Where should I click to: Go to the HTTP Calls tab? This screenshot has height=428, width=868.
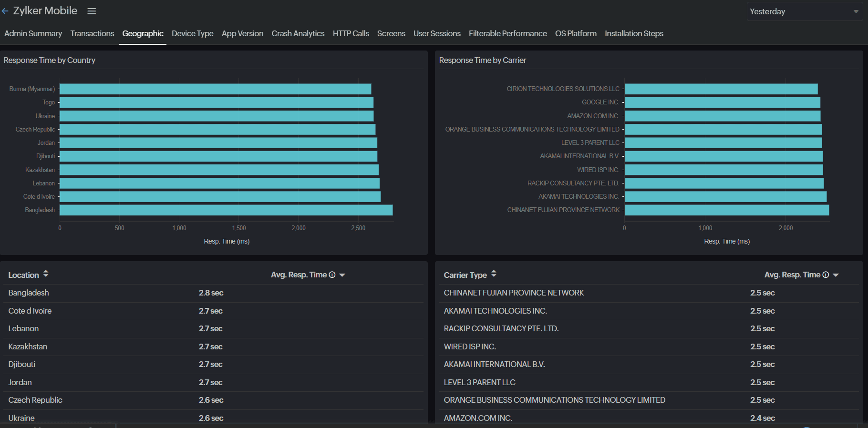(x=351, y=33)
